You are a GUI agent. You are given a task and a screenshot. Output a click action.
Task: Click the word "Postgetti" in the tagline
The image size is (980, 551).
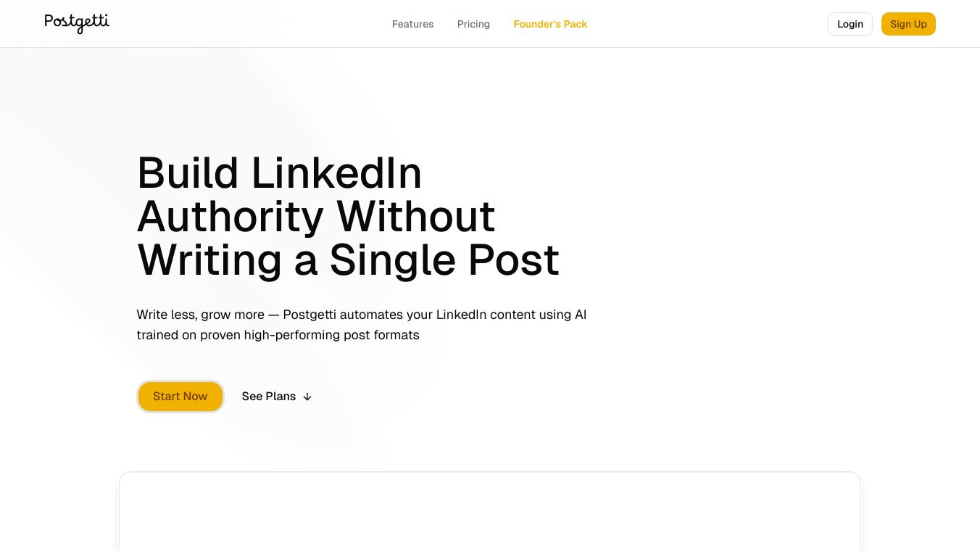(310, 315)
